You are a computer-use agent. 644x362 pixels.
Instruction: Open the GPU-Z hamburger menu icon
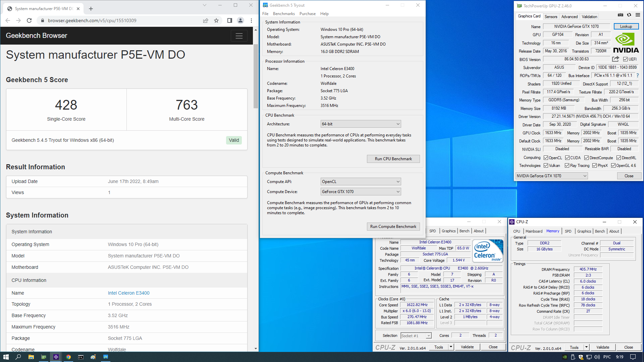click(x=638, y=15)
